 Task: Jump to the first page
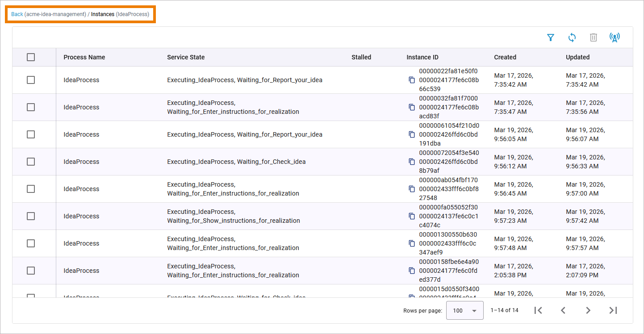click(x=538, y=310)
